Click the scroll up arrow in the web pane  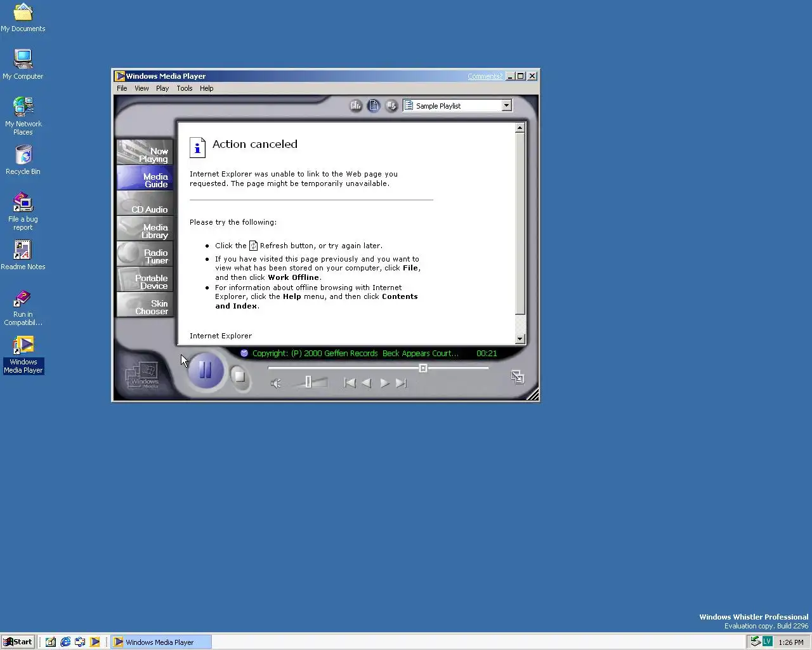(x=520, y=128)
